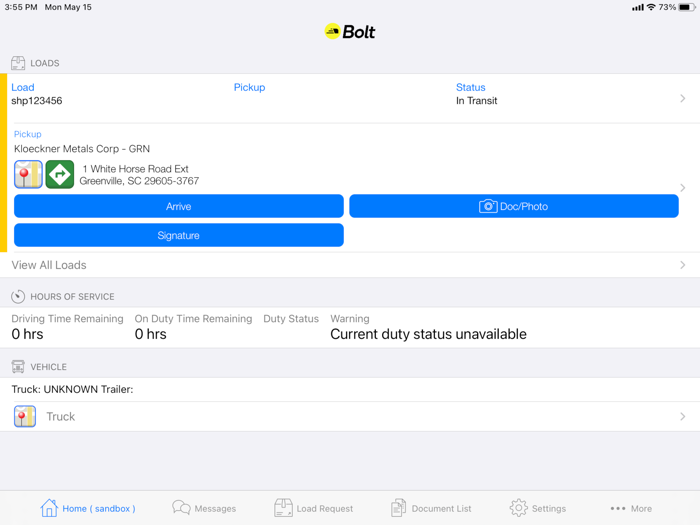Tap the Duty Status label
700x525 pixels.
291,319
